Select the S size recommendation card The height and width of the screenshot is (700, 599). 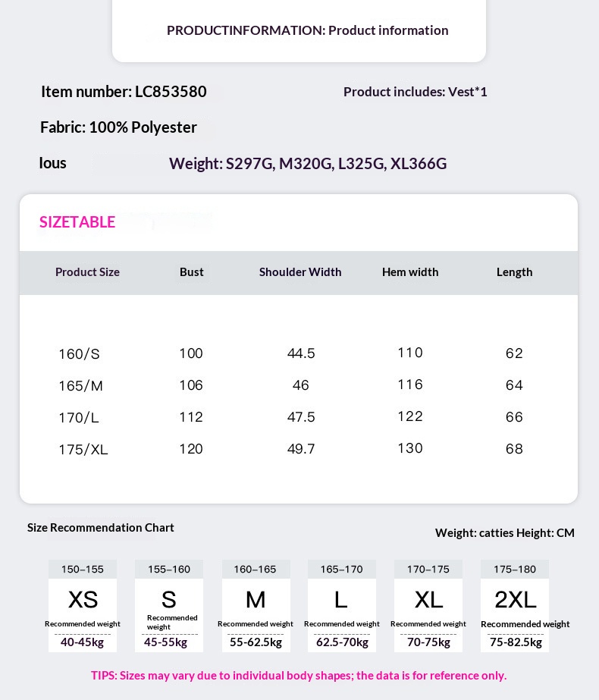point(169,606)
